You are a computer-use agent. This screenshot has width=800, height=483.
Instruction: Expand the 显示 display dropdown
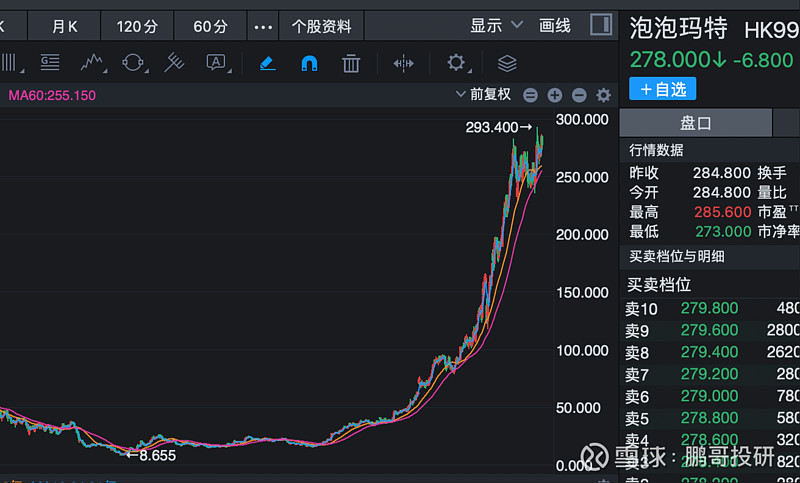pyautogui.click(x=496, y=25)
